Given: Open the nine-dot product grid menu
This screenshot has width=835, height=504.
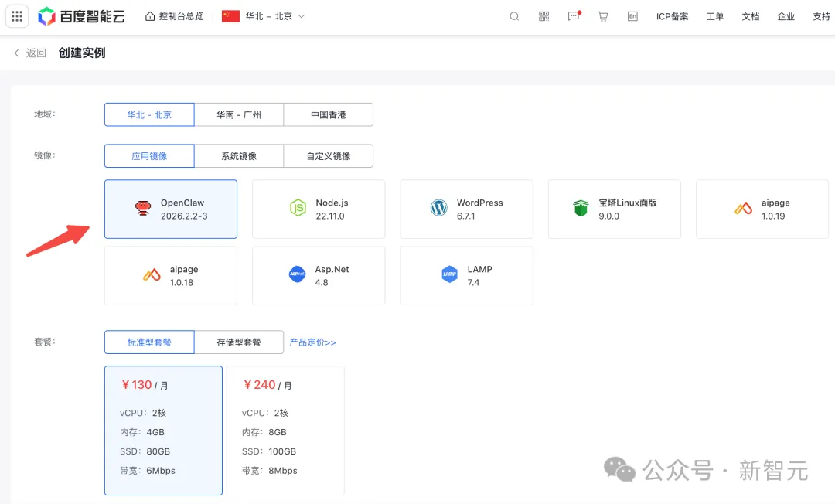Looking at the screenshot, I should click(x=17, y=16).
